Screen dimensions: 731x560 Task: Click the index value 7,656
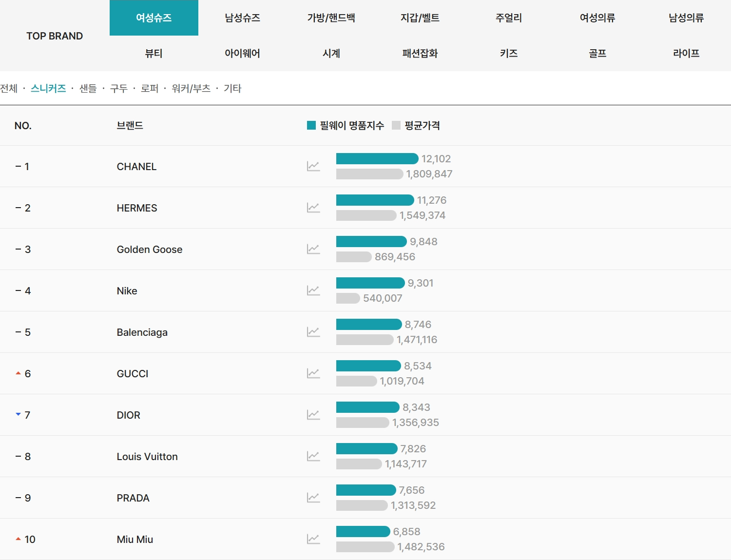point(412,490)
